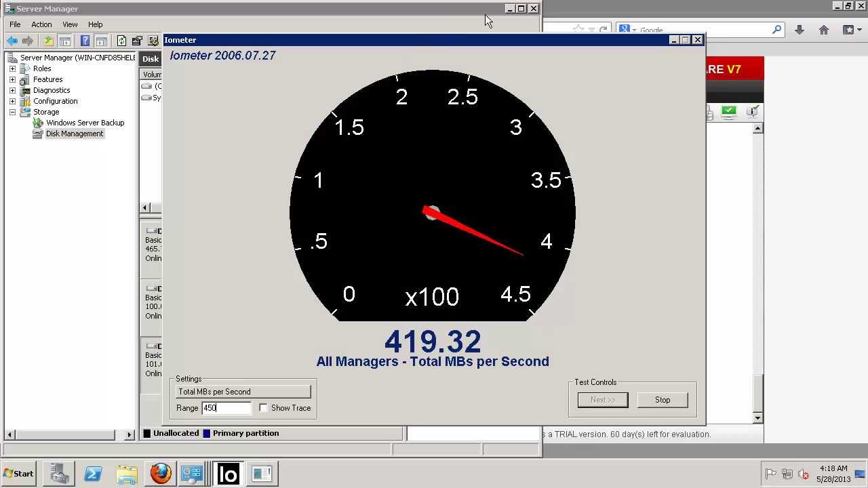Image resolution: width=868 pixels, height=488 pixels.
Task: Click the Primary partition legend color box
Action: point(206,433)
